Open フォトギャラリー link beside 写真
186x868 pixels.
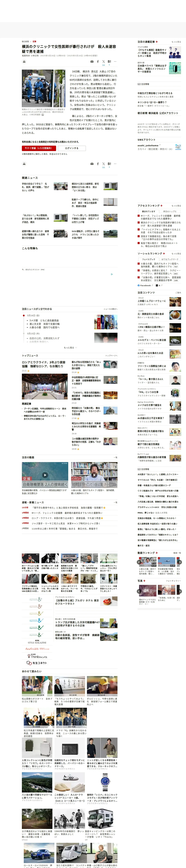point(174,581)
